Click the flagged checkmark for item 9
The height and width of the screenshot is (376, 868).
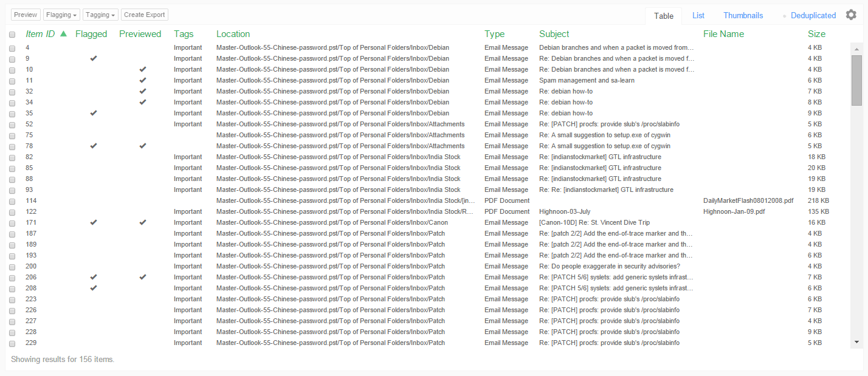tap(93, 58)
